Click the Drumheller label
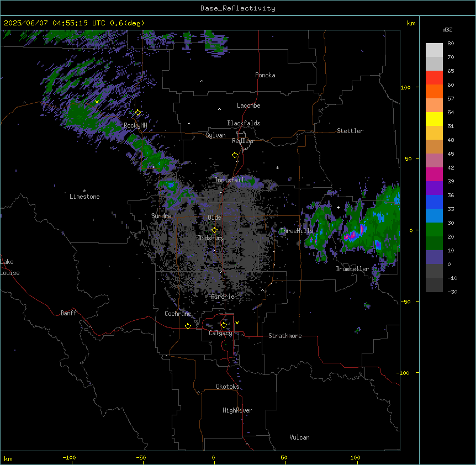The image size is (476, 465). (x=352, y=269)
